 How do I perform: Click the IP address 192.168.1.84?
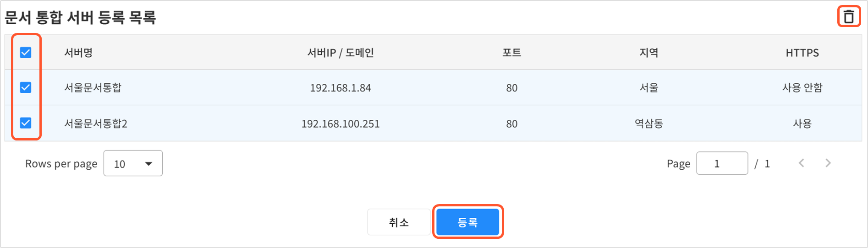coord(341,88)
